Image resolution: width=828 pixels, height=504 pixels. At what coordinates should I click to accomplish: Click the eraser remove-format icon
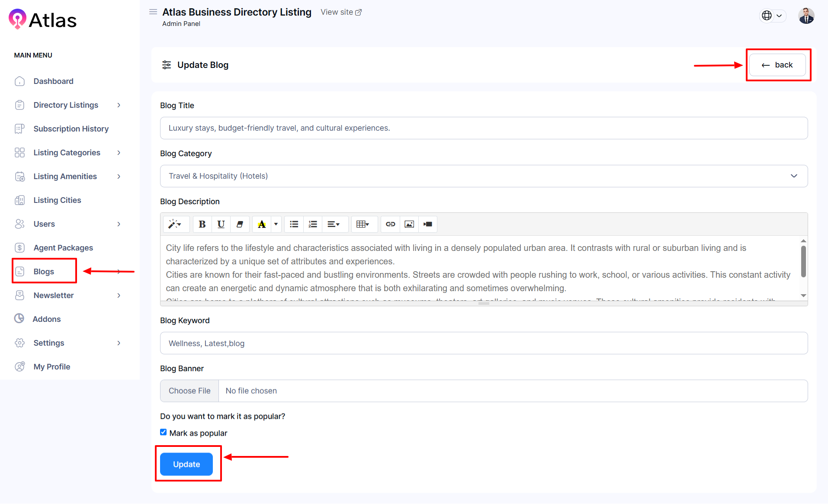pyautogui.click(x=240, y=224)
